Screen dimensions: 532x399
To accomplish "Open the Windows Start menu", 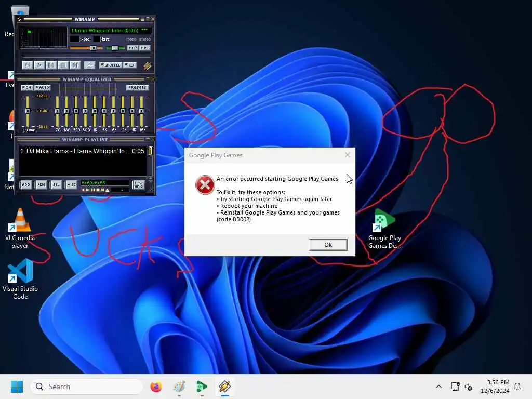I will [x=17, y=387].
